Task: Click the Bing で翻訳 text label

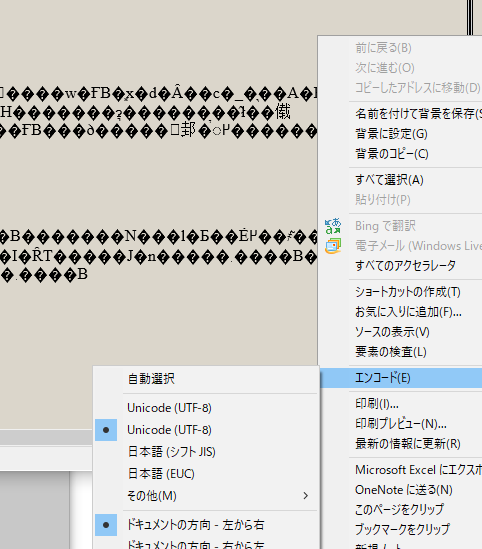Action: (x=385, y=226)
